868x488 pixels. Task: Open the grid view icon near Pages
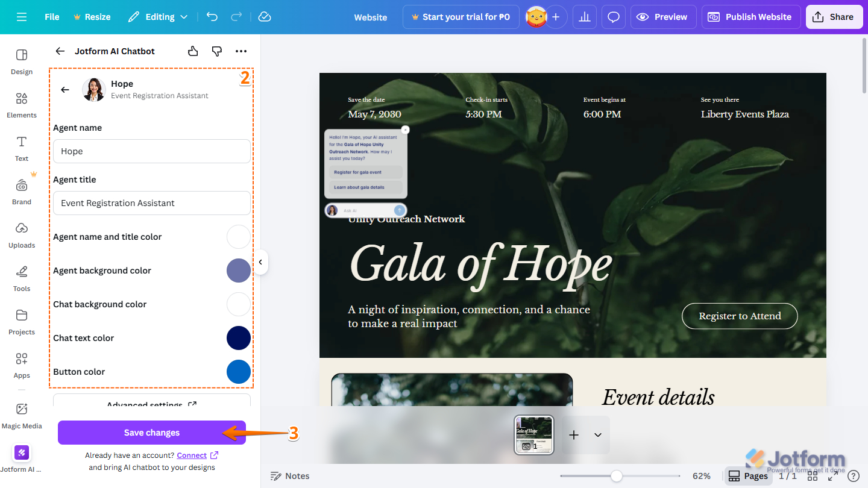click(x=813, y=475)
